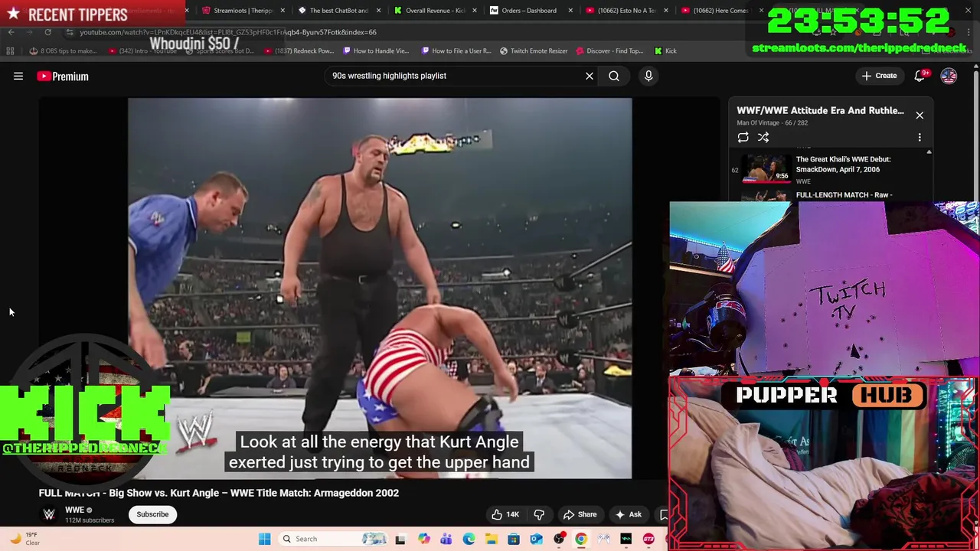Open the Kick bookmark

(x=665, y=51)
